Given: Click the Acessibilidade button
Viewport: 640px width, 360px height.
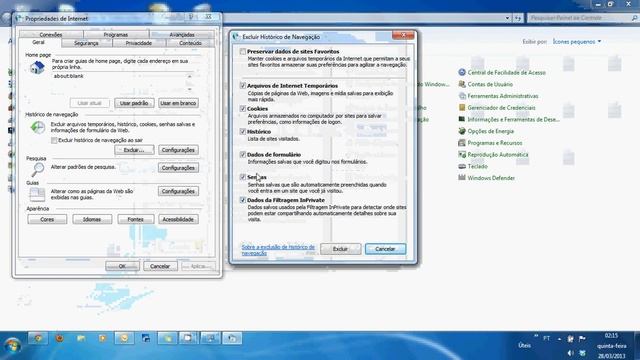Looking at the screenshot, I should tap(178, 219).
